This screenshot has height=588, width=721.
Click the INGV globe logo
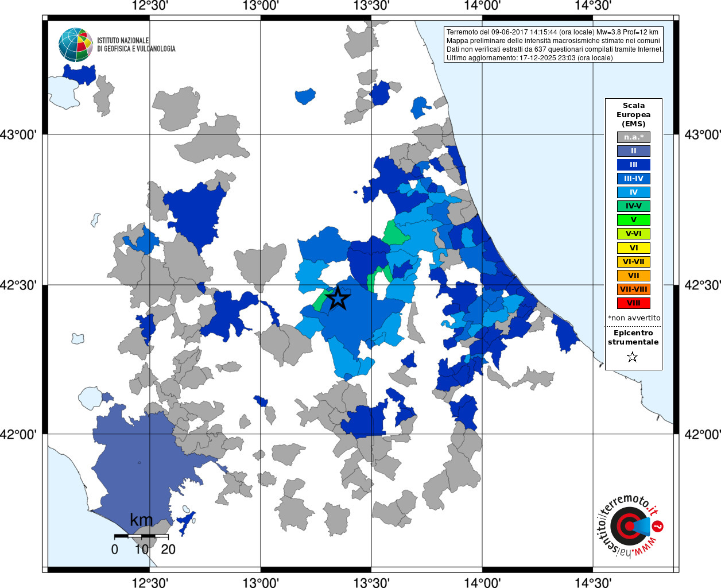tap(76, 45)
